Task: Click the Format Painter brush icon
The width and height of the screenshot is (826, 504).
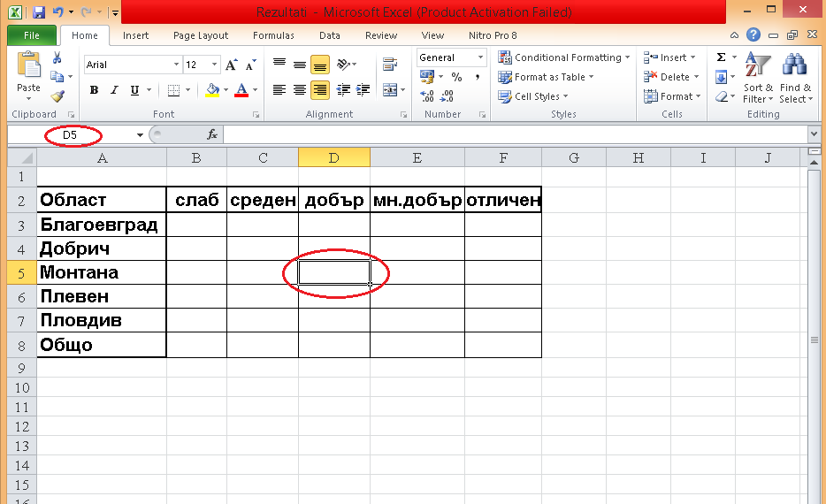Action: point(57,96)
